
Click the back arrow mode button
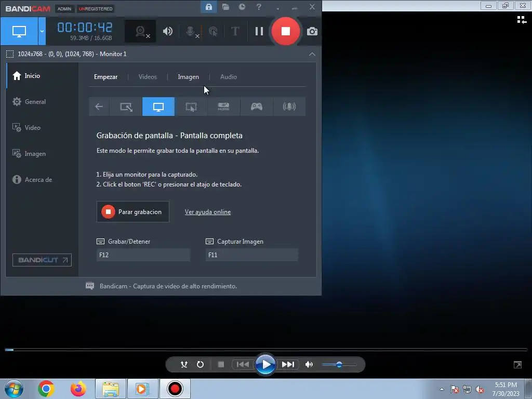coord(99,107)
